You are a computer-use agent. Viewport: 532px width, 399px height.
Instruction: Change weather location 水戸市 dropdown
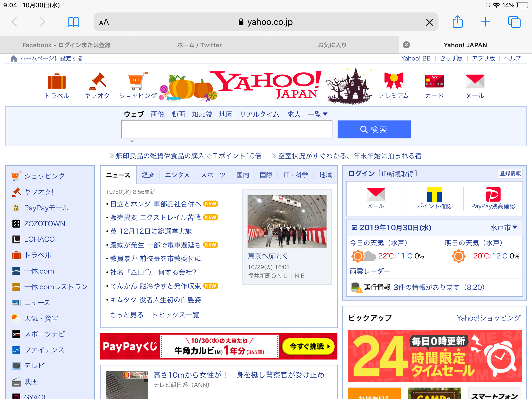point(504,228)
